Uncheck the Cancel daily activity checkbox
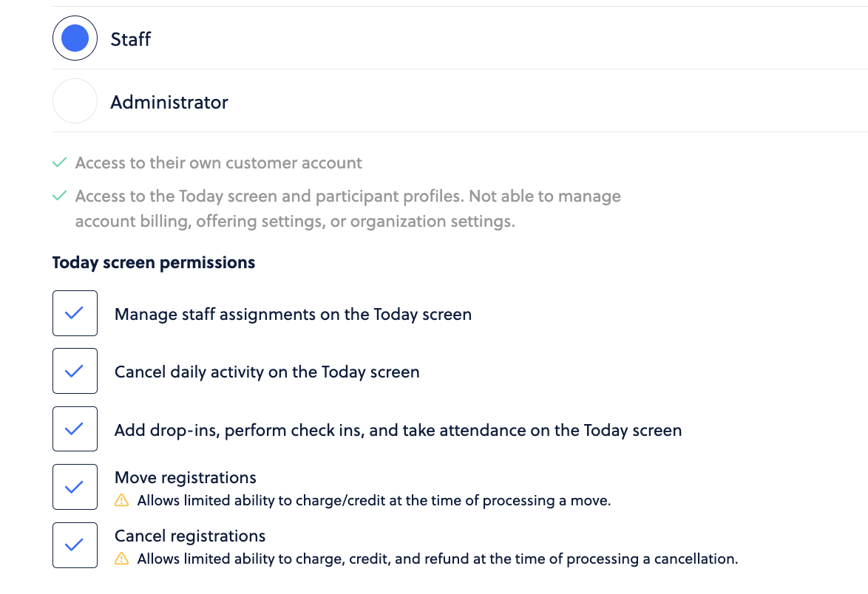 (75, 371)
